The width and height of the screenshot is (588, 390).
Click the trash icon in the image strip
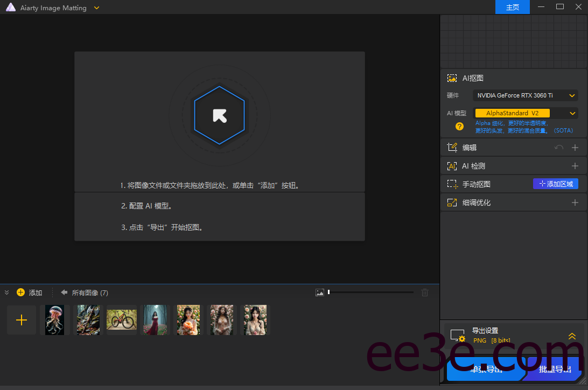(x=425, y=292)
